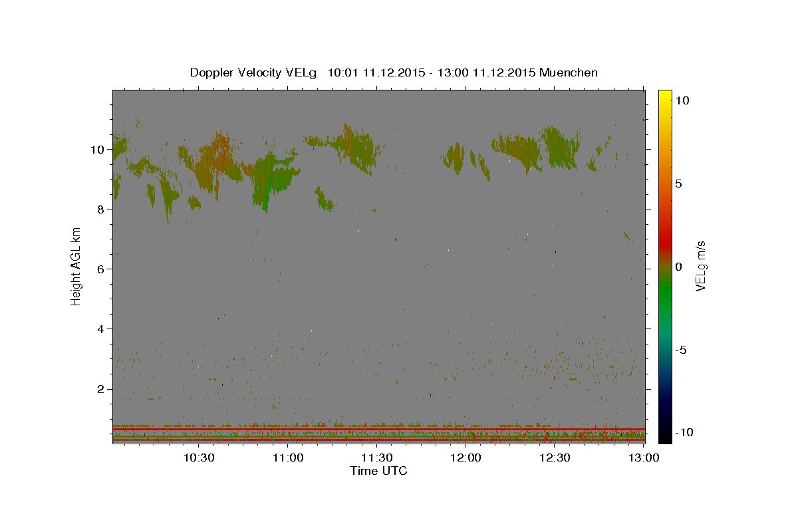The width and height of the screenshot is (798, 532).
Task: Click the height axis label '4'
Action: pyautogui.click(x=101, y=329)
